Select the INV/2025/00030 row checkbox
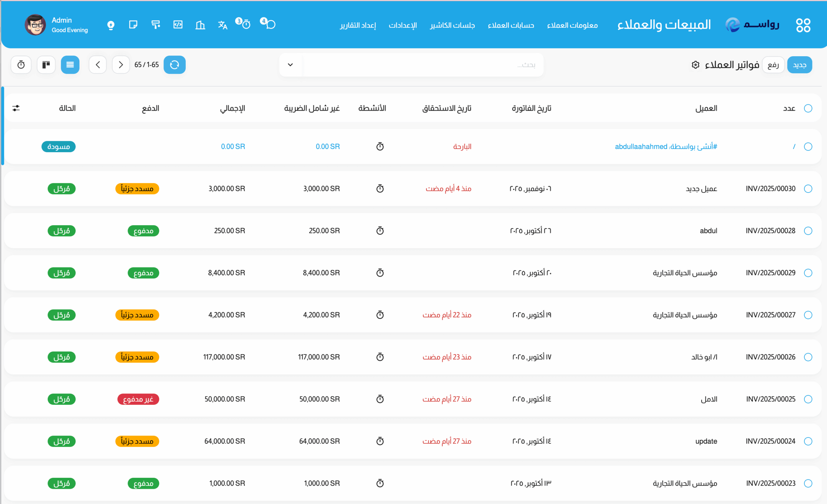 (808, 189)
